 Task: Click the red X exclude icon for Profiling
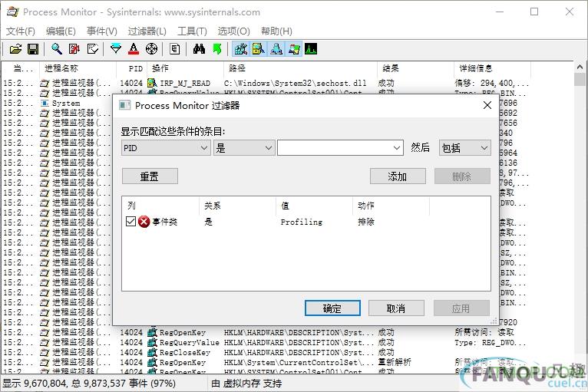(144, 222)
